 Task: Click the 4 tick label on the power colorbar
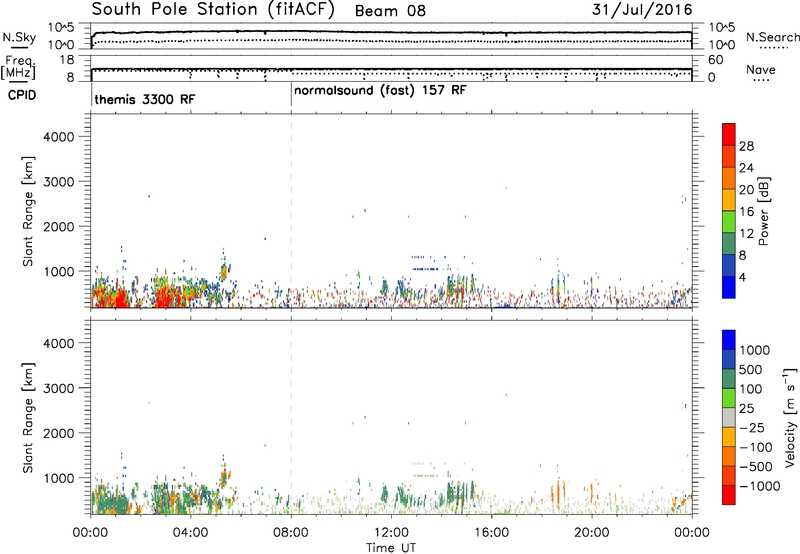743,278
